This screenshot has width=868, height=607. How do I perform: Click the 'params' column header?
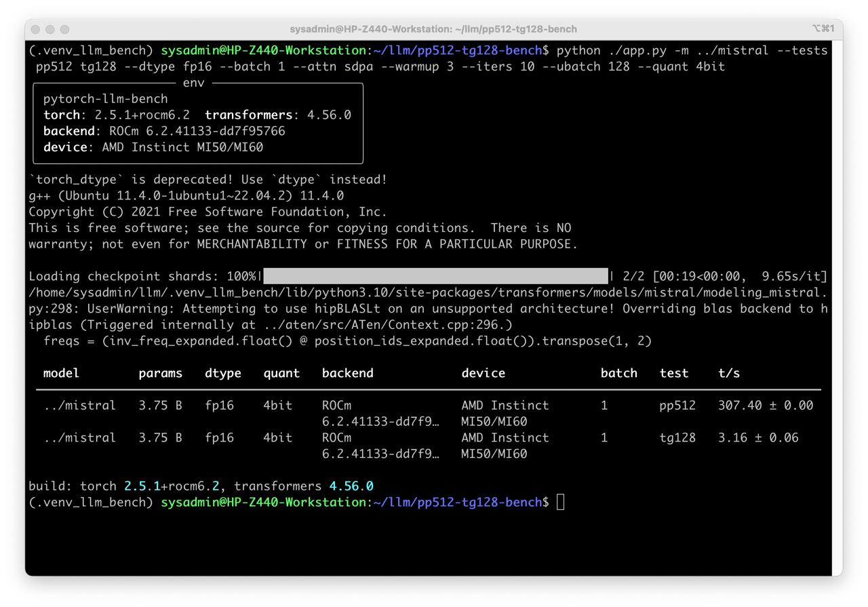[x=161, y=374]
